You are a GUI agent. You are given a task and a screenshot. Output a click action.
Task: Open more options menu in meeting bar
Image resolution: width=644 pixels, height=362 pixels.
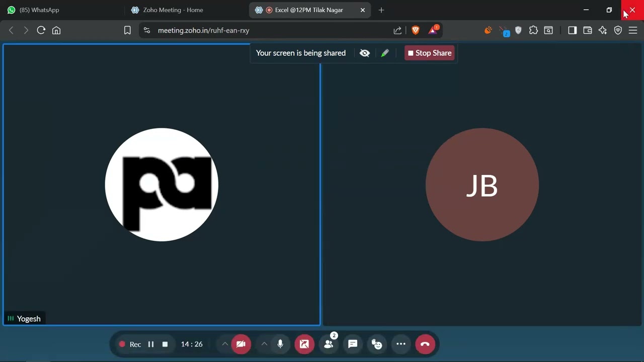pyautogui.click(x=401, y=344)
